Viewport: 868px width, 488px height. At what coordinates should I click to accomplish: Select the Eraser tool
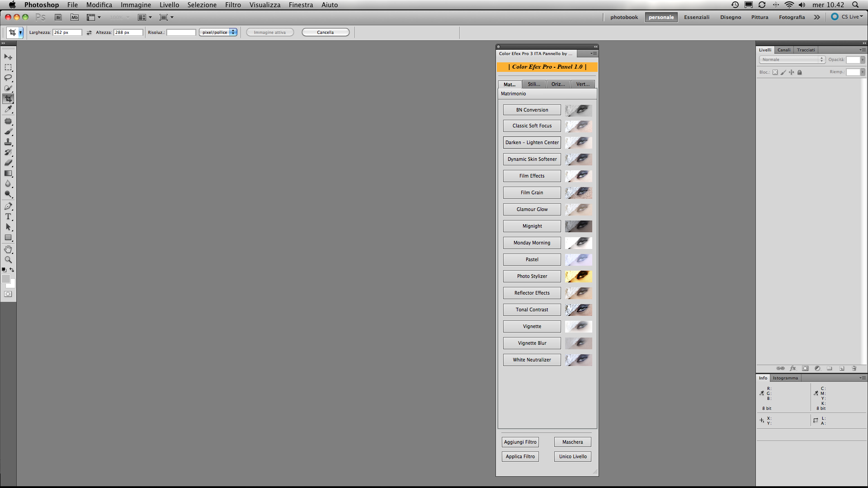[x=8, y=163]
